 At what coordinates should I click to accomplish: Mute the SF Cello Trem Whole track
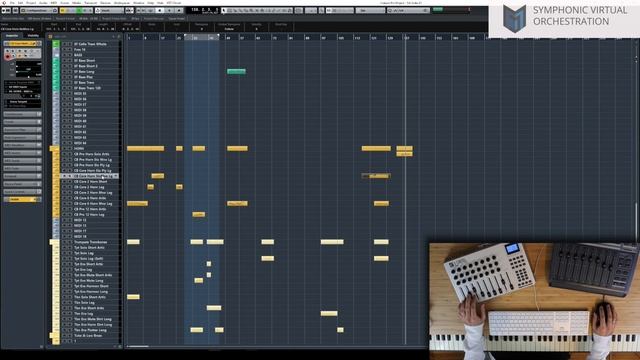coord(64,44)
